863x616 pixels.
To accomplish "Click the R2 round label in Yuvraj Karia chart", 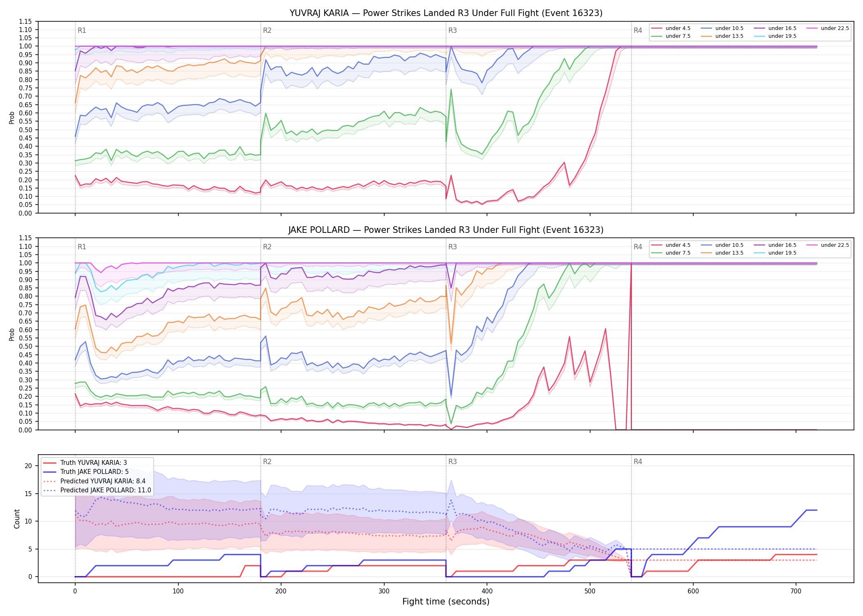I will pyautogui.click(x=267, y=30).
